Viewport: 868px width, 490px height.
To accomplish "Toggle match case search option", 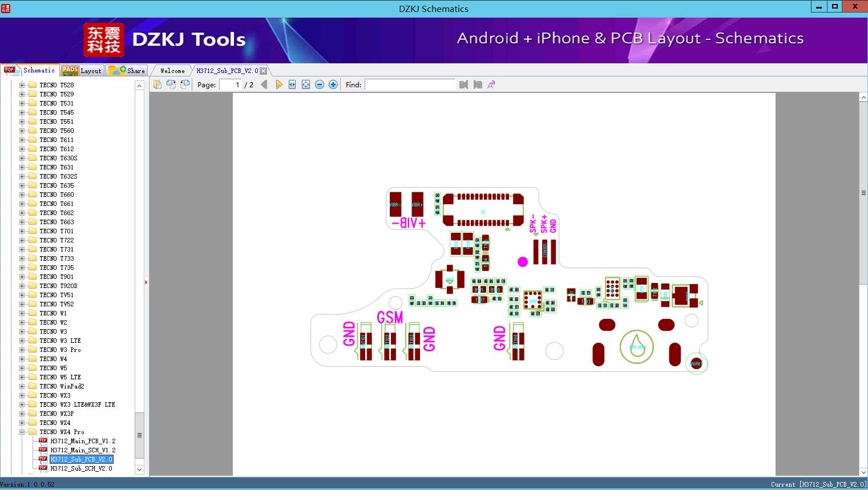I will pos(491,84).
